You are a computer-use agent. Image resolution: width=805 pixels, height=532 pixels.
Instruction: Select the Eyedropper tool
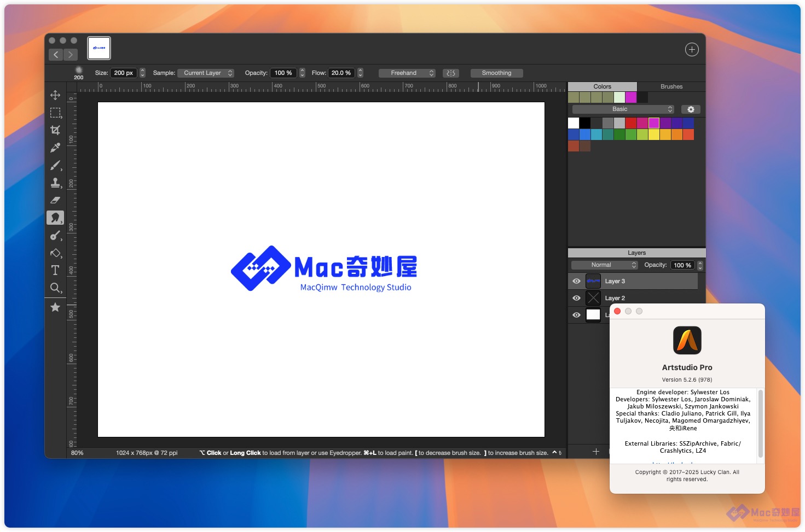click(x=55, y=148)
